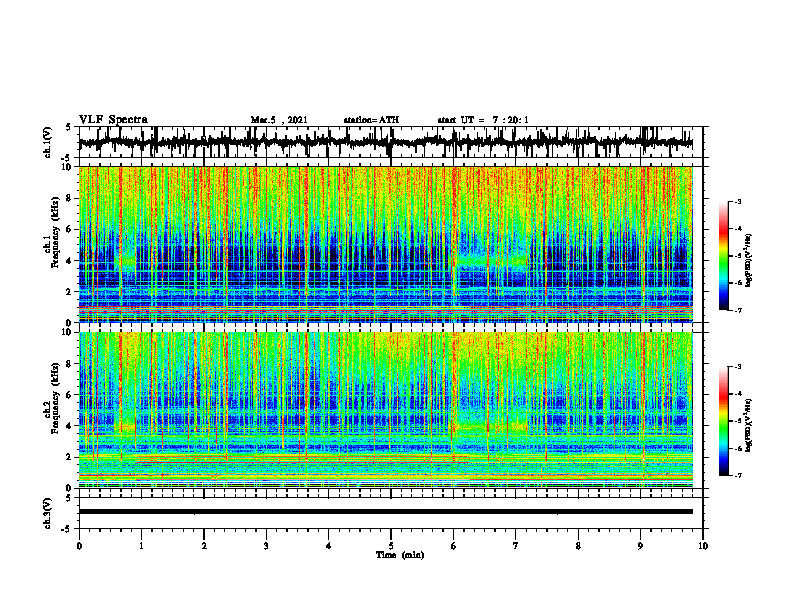Click the "ch.1(V)" waveform axis label

[48, 142]
